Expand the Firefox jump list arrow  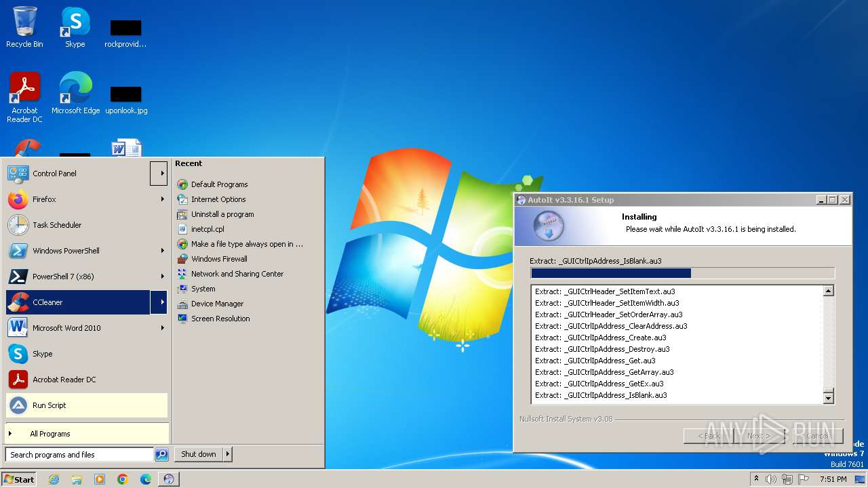pos(162,199)
